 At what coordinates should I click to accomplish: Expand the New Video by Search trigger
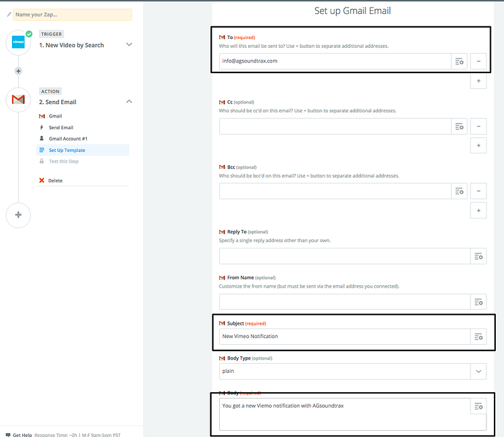tap(129, 44)
